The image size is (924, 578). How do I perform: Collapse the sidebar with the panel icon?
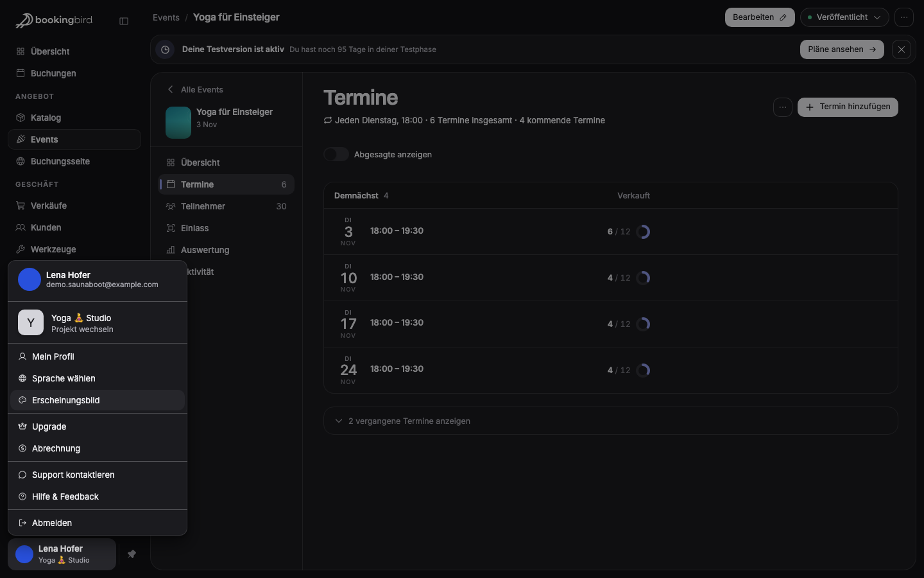pyautogui.click(x=124, y=21)
